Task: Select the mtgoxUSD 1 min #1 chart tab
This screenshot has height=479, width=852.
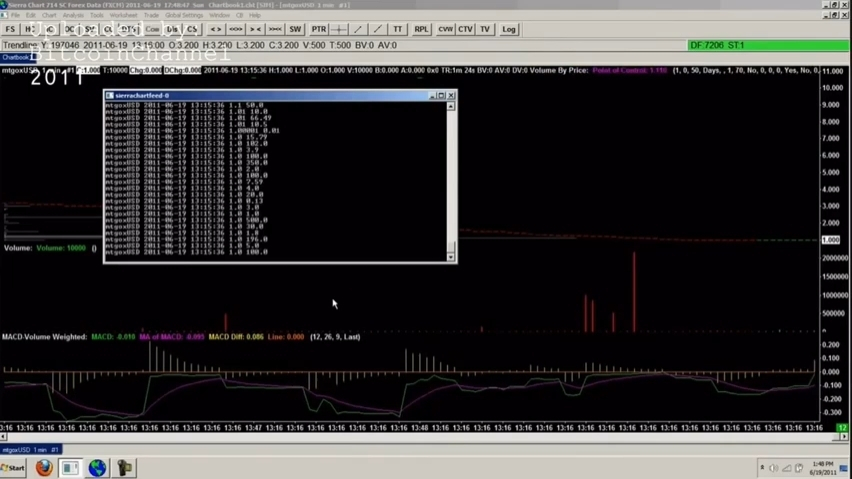Action: pyautogui.click(x=31, y=450)
